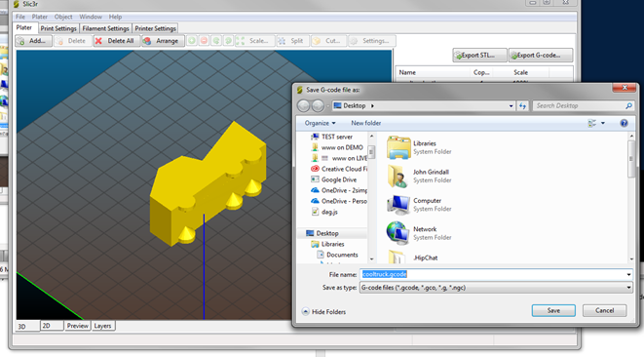Viewport: 644px width, 357px height.
Task: Click the add-copy plus icon in toolbar
Action: point(192,41)
